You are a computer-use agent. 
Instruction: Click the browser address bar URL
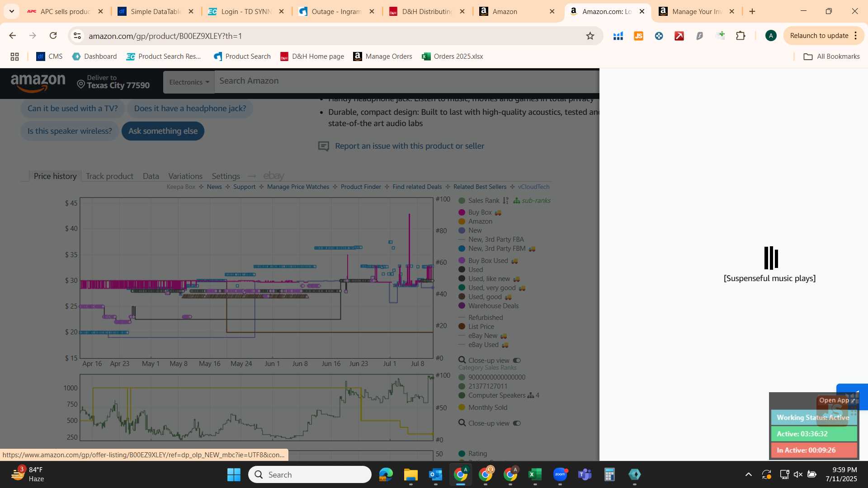coord(165,36)
